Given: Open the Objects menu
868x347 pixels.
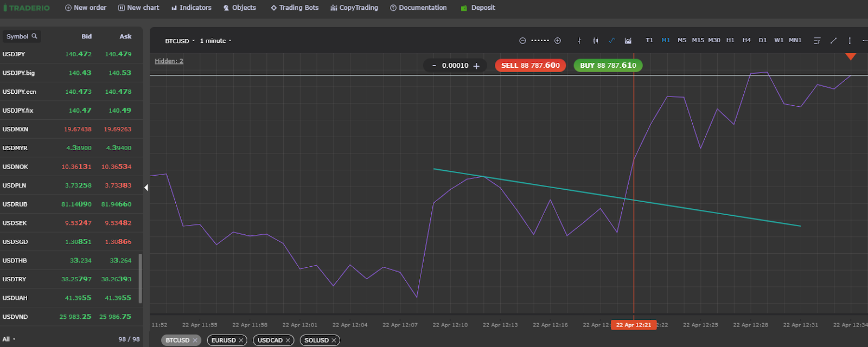Looking at the screenshot, I should 239,8.
